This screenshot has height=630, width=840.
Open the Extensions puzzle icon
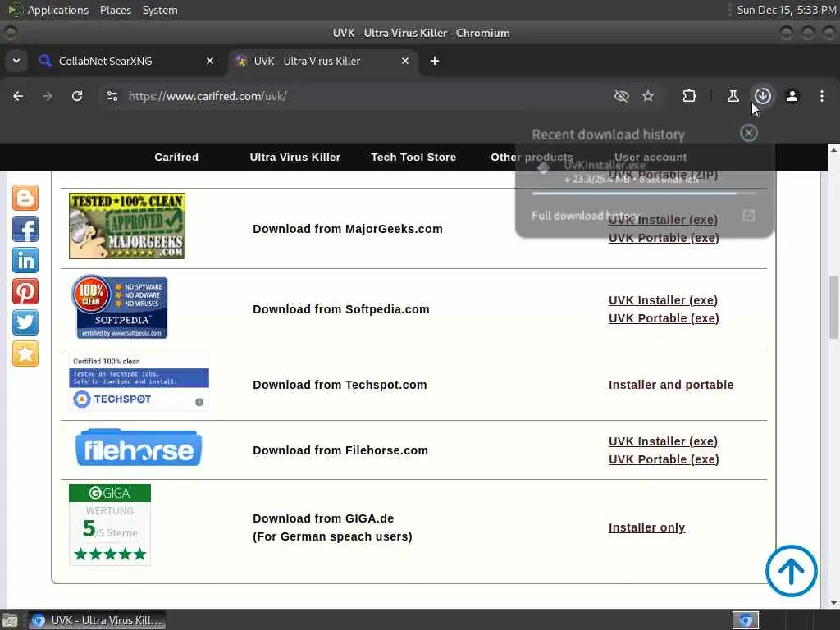689,96
